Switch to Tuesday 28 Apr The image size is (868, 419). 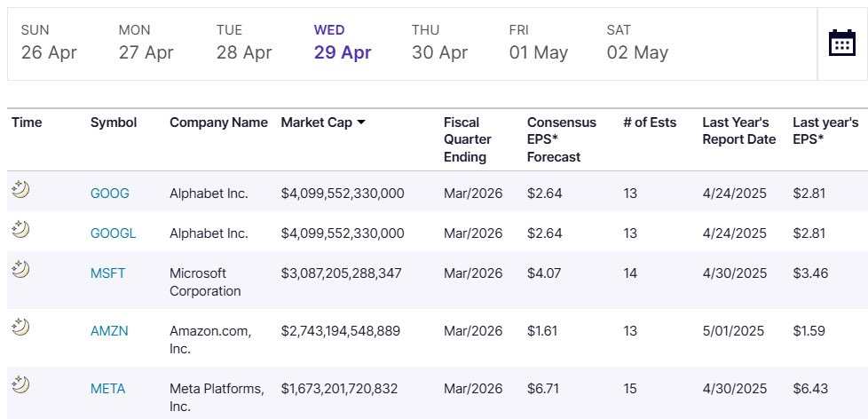(x=244, y=43)
